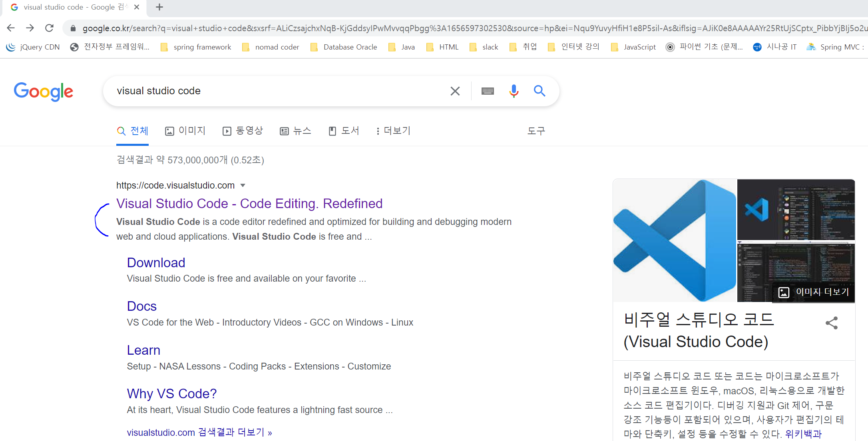Click the blue search magnifier button
Viewport: 868px width, 441px height.
coord(540,91)
